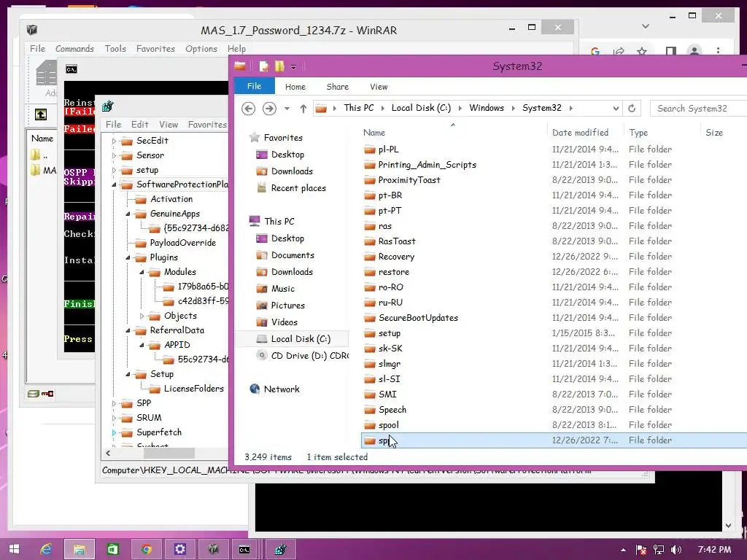Select the spool folder icon

(370, 425)
